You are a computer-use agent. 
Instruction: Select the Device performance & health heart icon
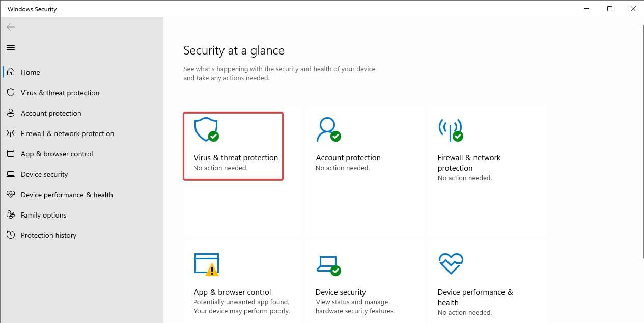[x=10, y=195]
